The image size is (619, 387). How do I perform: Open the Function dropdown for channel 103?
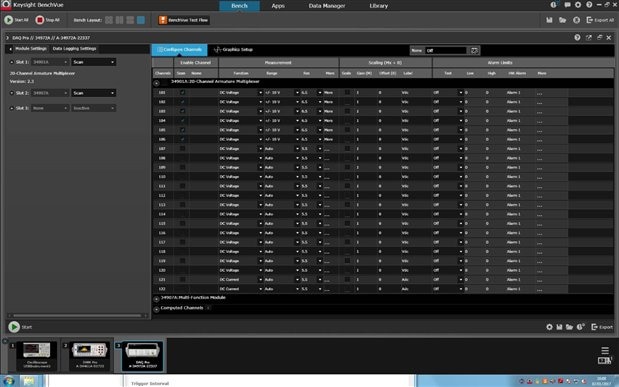point(241,111)
